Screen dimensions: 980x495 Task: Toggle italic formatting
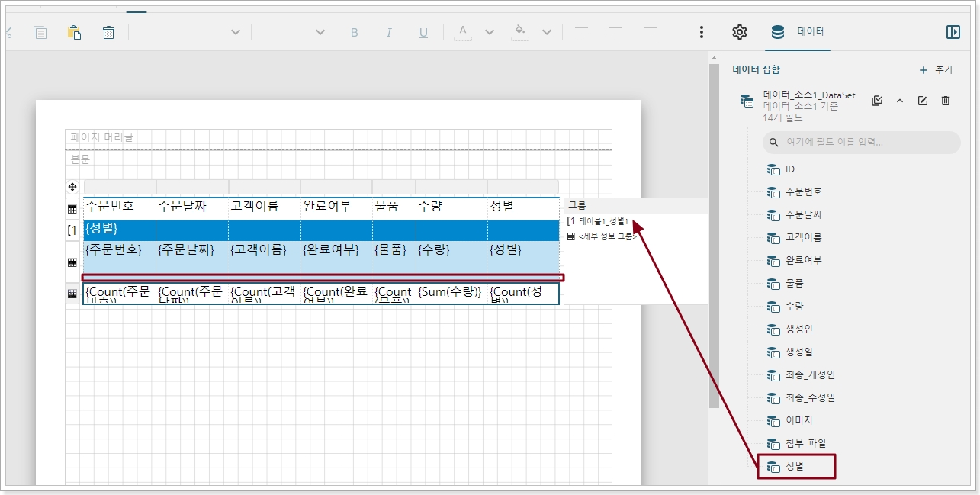[x=389, y=32]
